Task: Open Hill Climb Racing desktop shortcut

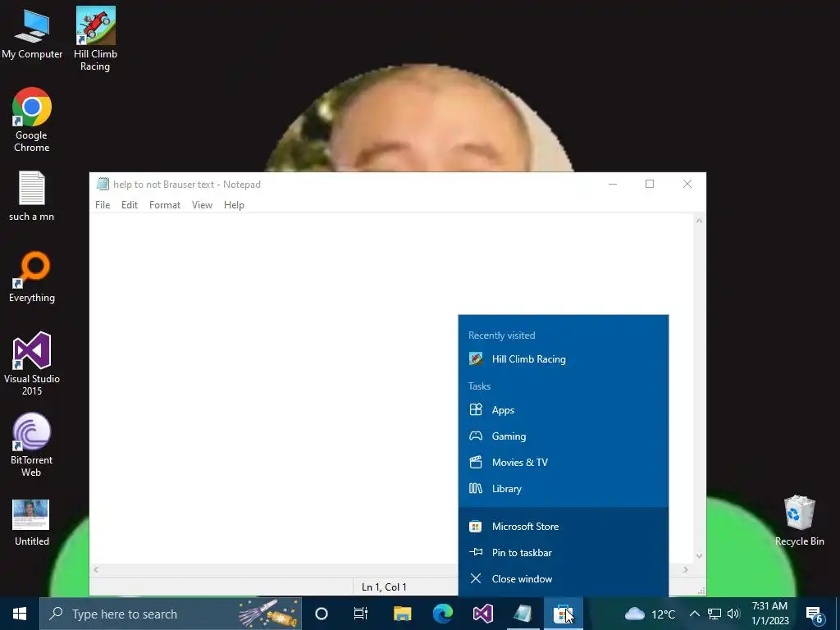Action: 95,39
